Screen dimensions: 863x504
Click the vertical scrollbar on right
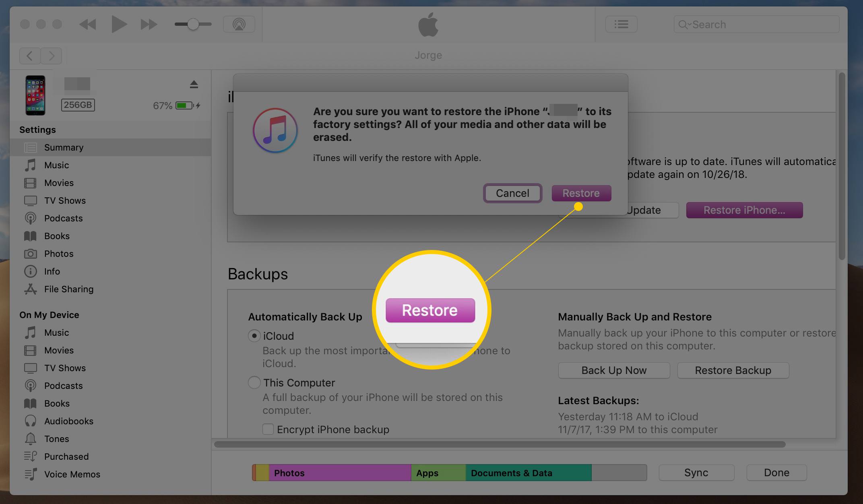pyautogui.click(x=842, y=166)
